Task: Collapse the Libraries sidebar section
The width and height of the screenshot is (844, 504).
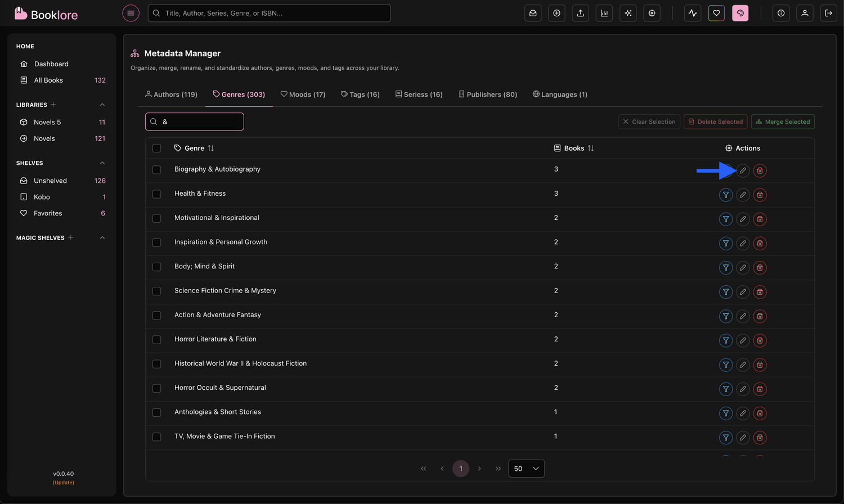Action: point(102,105)
